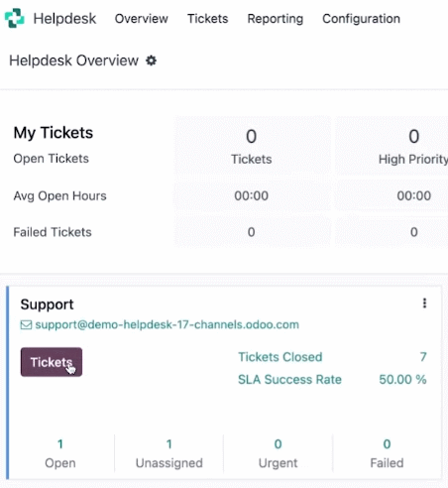Open the Overview menu
Viewport: 448px width, 488px height.
coord(142,19)
